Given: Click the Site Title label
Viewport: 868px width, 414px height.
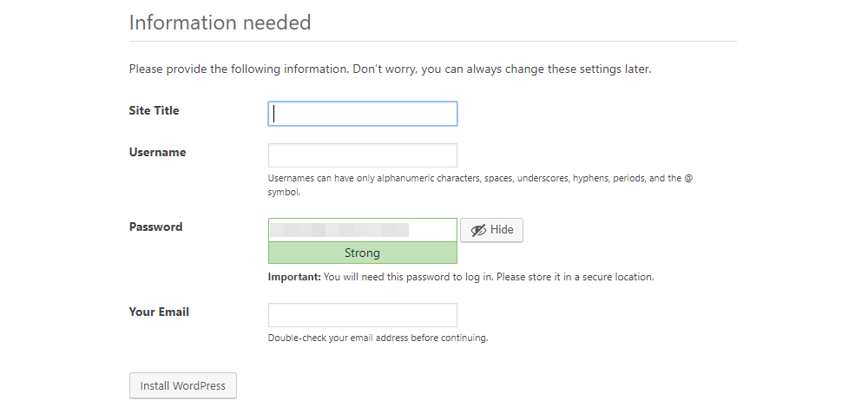Looking at the screenshot, I should click(x=155, y=110).
